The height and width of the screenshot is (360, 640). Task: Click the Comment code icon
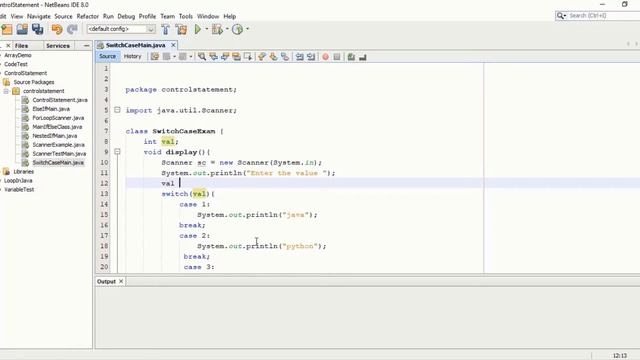tap(351, 57)
